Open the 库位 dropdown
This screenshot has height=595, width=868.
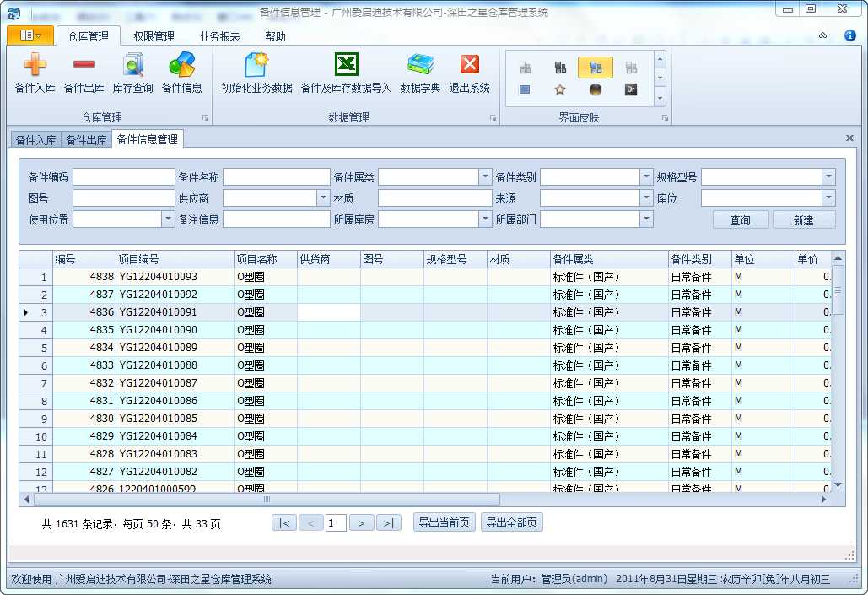click(x=828, y=197)
